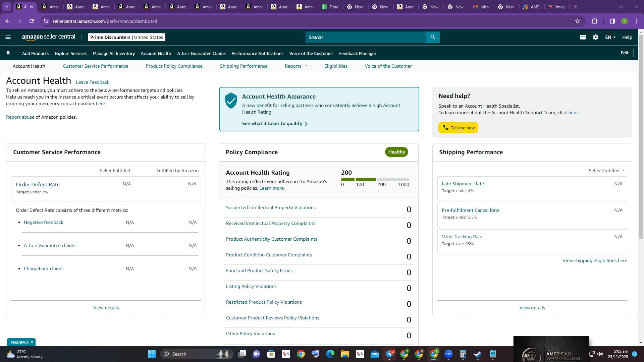Open Suspected Intellectual Property Violations link

point(271,207)
